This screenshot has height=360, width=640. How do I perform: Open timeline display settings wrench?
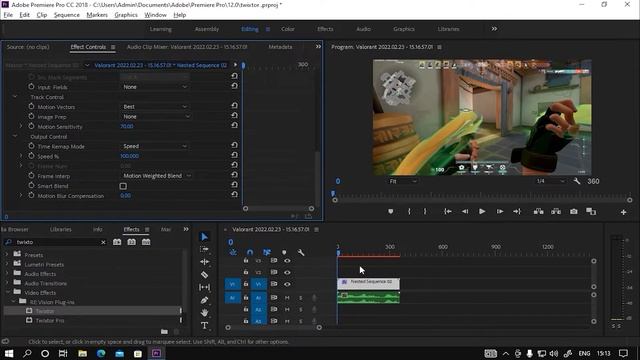coord(301,253)
